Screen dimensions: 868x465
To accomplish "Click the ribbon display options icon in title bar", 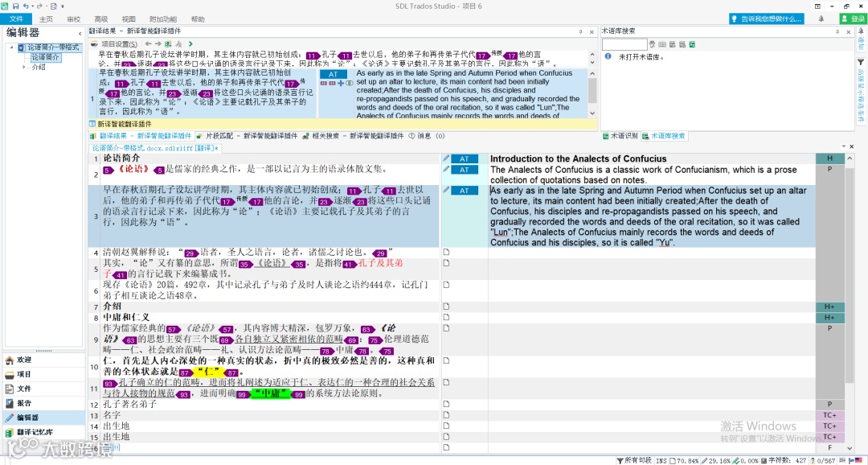I will [x=817, y=6].
